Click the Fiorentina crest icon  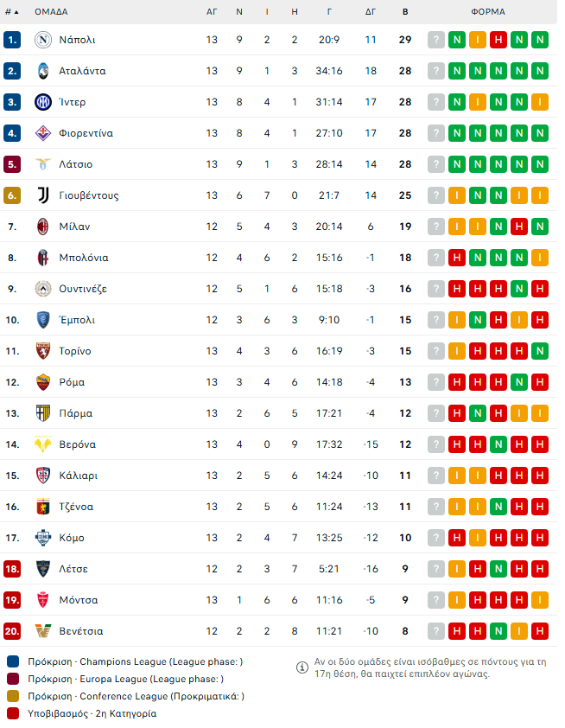coord(43,133)
